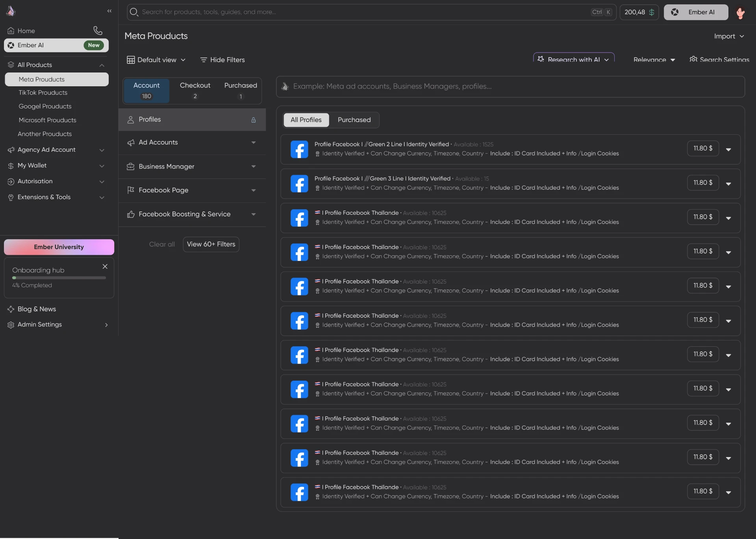The height and width of the screenshot is (539, 756).
Task: Open Microsoft Prouducts in sidebar
Action: tap(47, 120)
